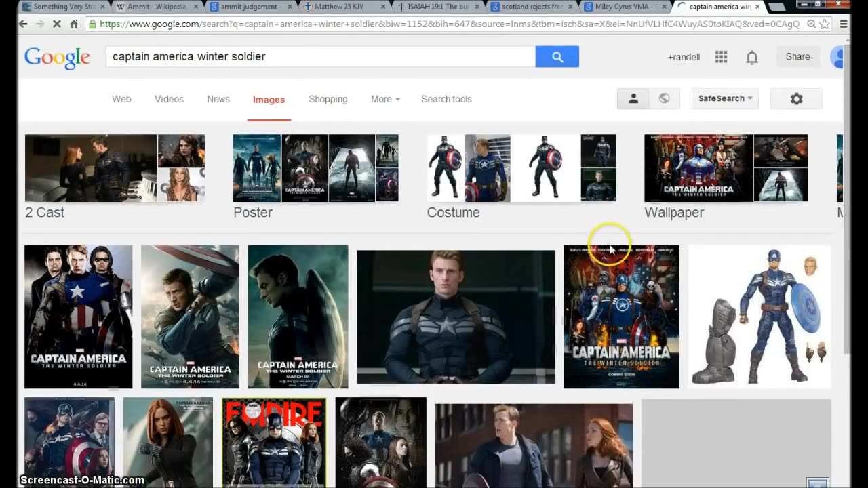
Task: Select personal results person icon
Action: click(x=633, y=99)
